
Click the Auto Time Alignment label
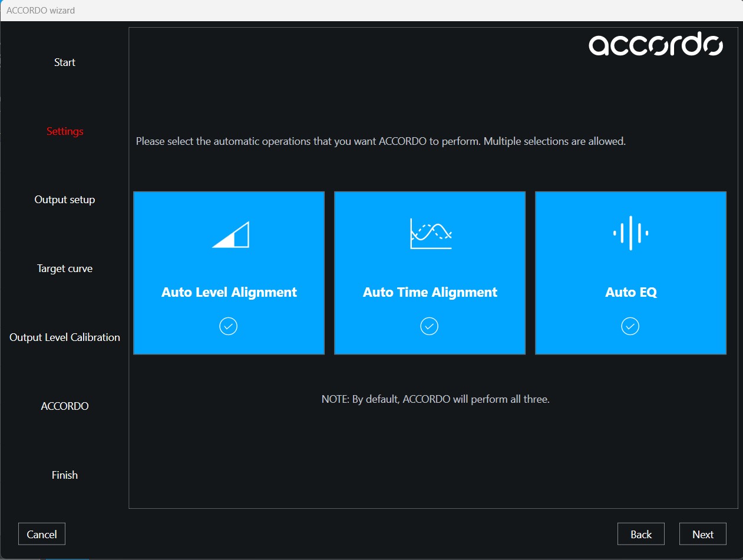click(x=430, y=292)
